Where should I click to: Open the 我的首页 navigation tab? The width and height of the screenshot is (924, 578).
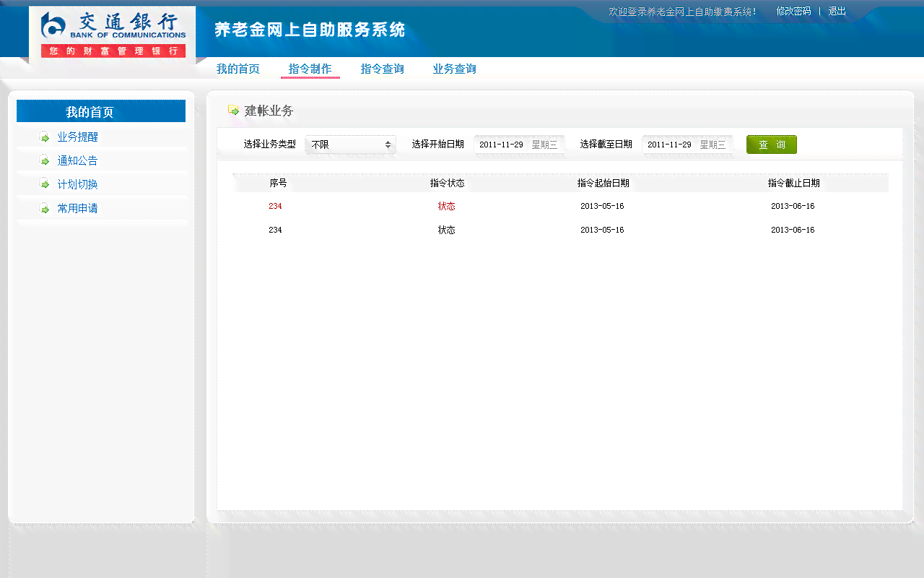[238, 69]
